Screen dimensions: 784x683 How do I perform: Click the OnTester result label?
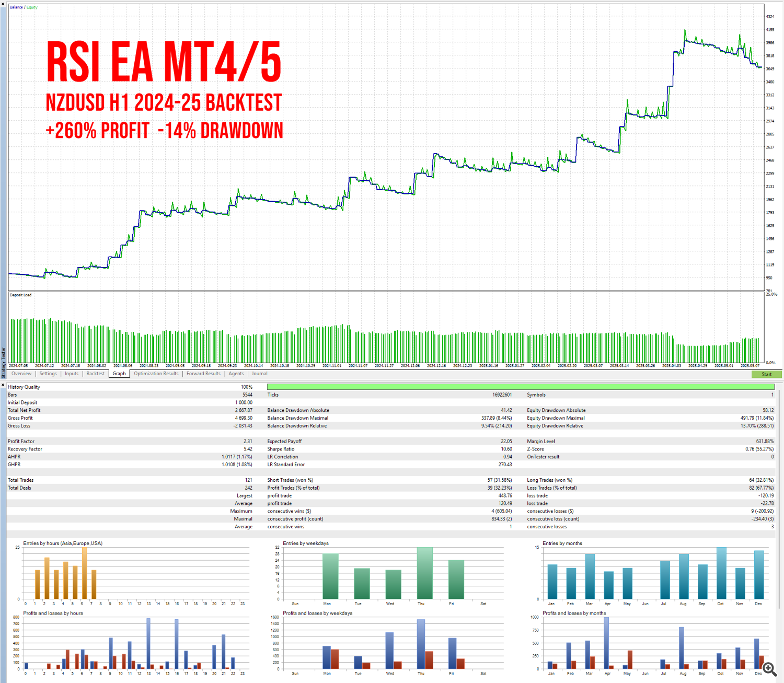(543, 457)
